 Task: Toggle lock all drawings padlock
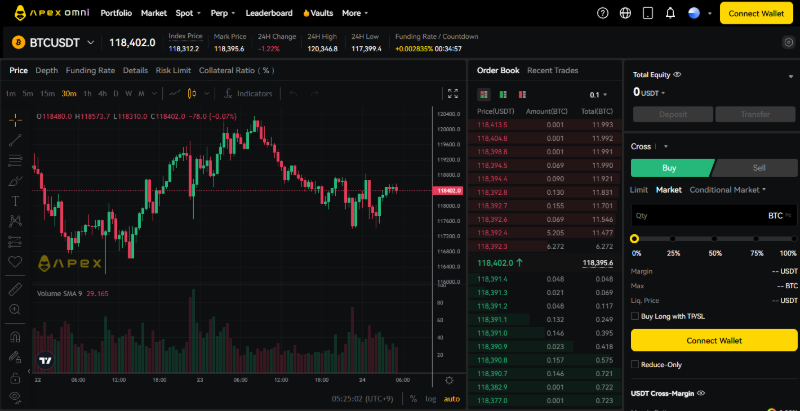coord(15,378)
